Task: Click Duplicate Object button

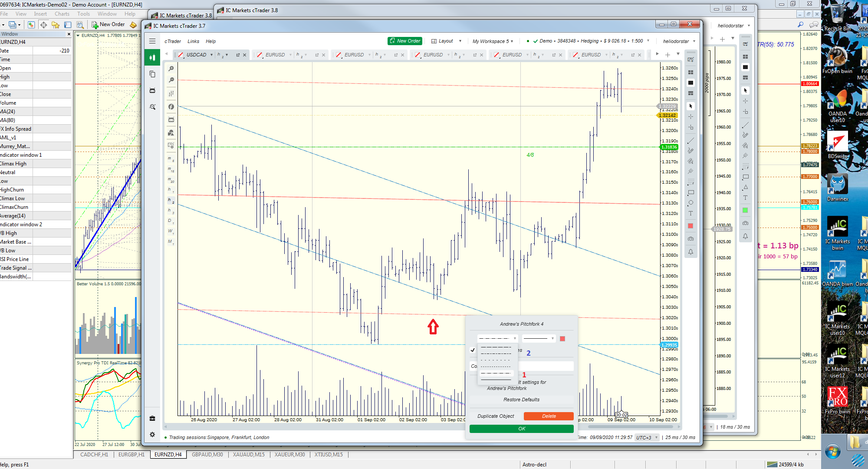Action: point(496,416)
